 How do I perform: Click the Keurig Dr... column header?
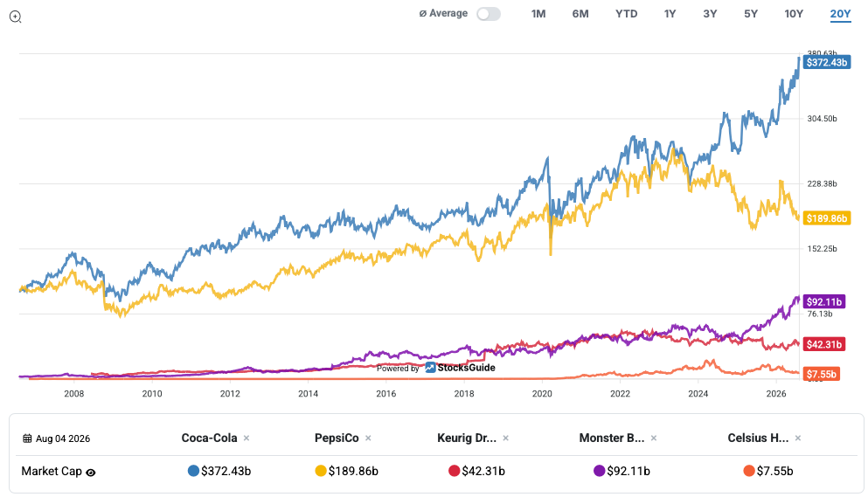467,438
